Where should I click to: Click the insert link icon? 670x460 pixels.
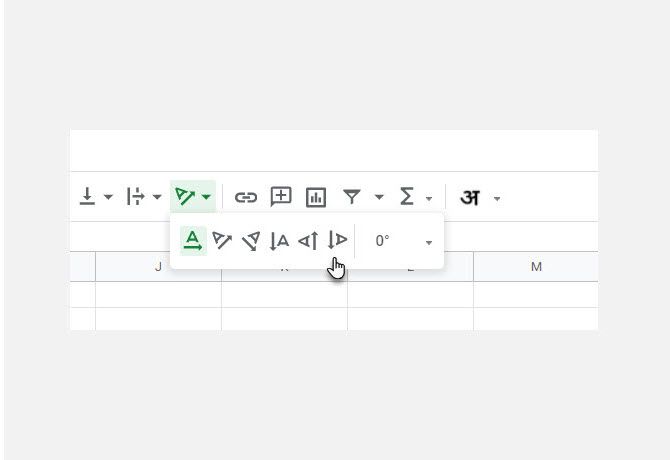click(246, 197)
